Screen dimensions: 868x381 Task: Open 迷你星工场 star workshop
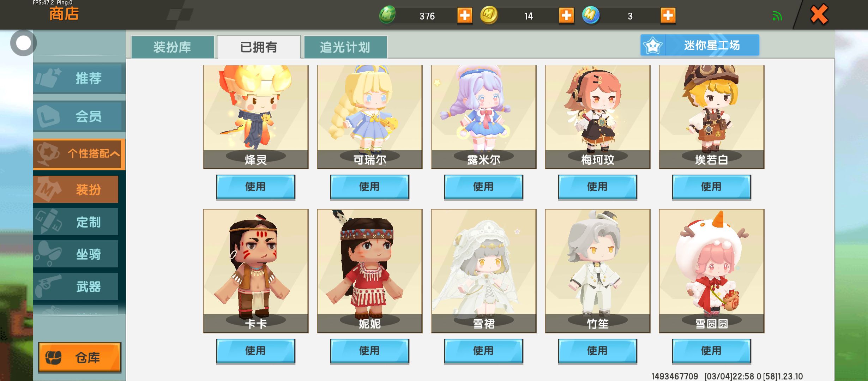(700, 45)
